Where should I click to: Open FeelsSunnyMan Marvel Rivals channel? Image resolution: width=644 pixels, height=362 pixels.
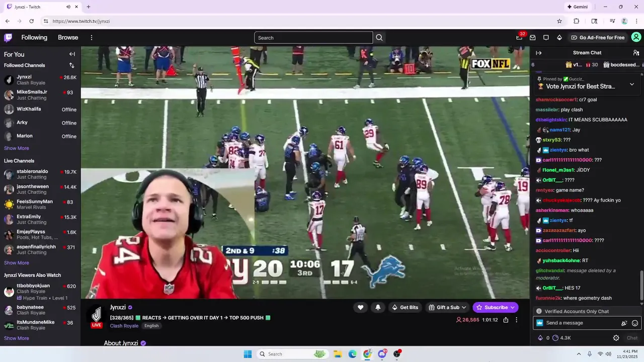point(40,205)
